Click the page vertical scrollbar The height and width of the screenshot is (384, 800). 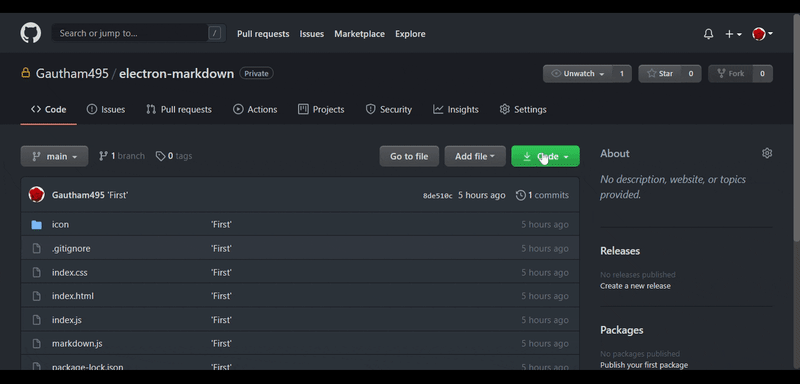796,127
